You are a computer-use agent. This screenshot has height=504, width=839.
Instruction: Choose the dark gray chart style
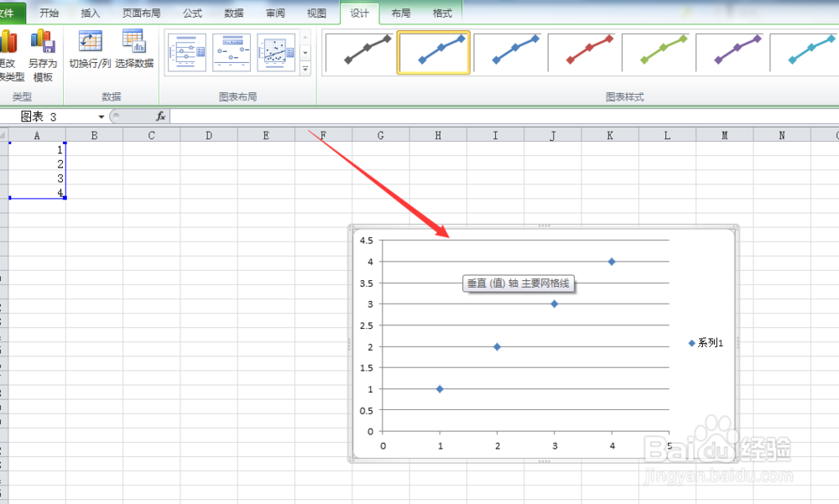(x=360, y=52)
